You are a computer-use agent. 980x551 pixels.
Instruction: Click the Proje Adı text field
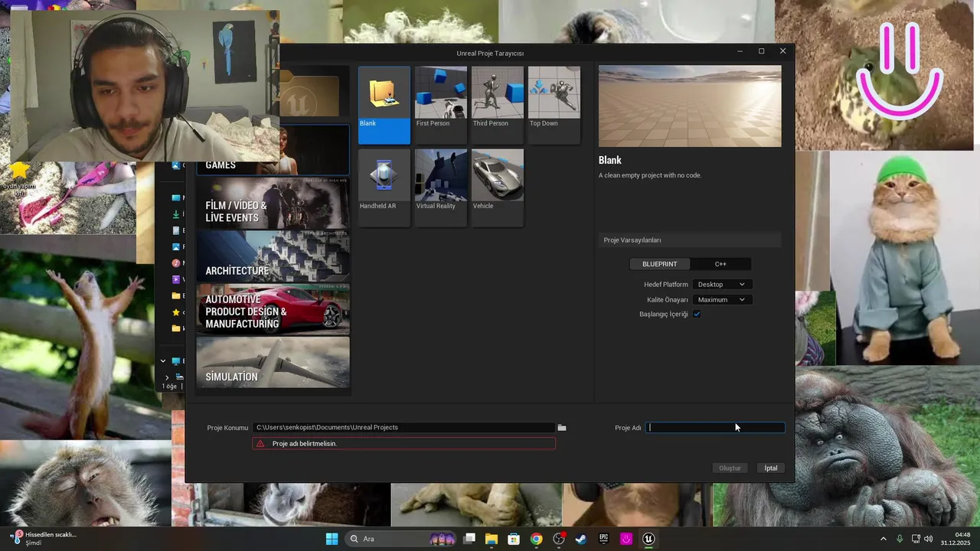(x=715, y=428)
